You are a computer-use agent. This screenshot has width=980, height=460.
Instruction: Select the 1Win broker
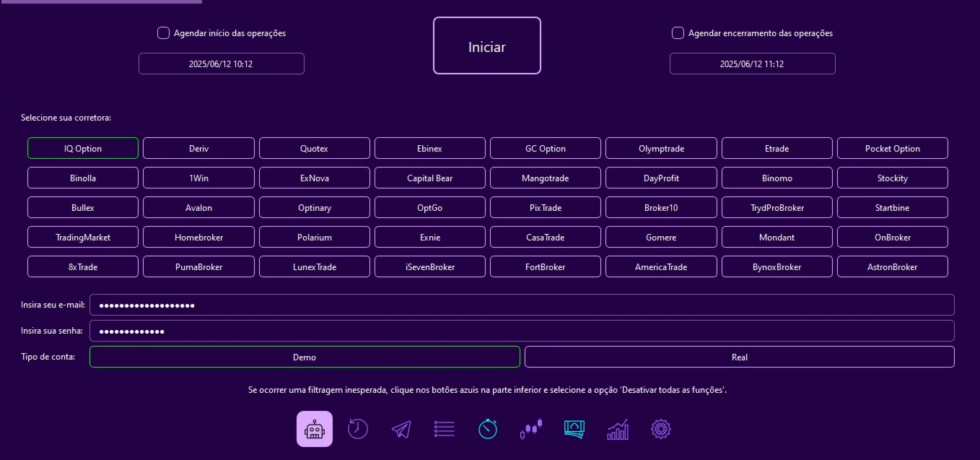coord(198,178)
